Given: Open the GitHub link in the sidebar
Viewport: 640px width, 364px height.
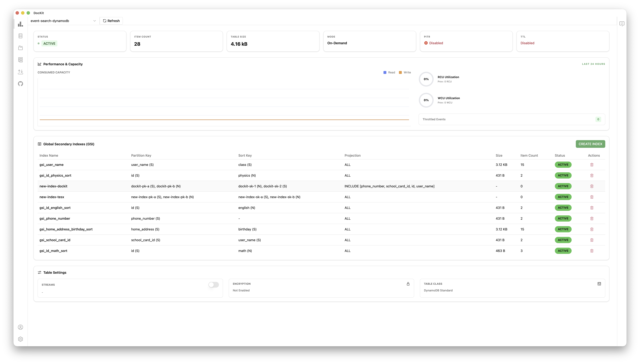Looking at the screenshot, I should click(x=20, y=84).
